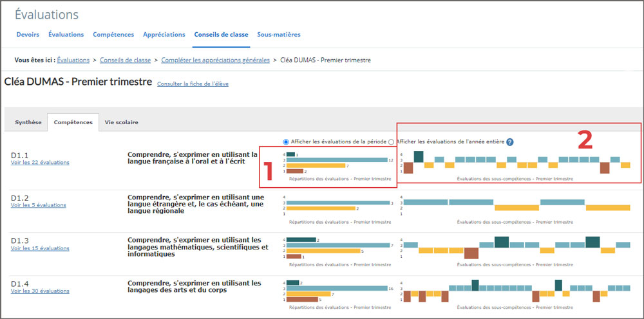Screen dimensions: 644x319
Task: Switch to the Vie scolaire sub-tab
Action: coord(121,122)
